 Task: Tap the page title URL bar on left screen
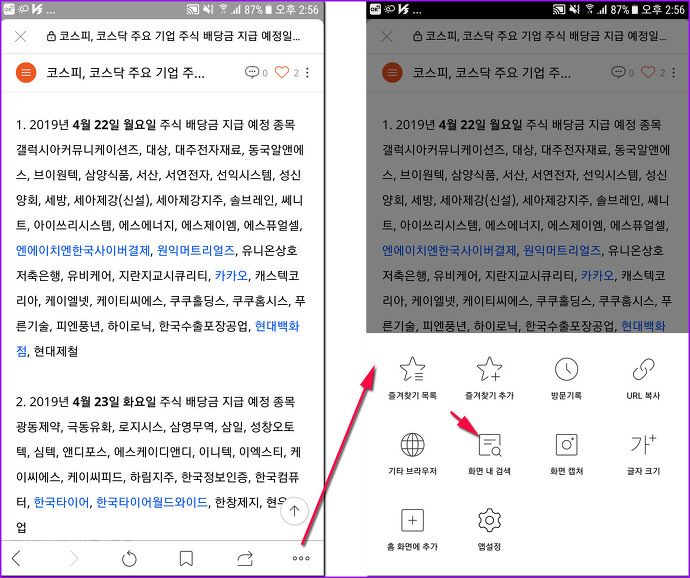[x=173, y=37]
